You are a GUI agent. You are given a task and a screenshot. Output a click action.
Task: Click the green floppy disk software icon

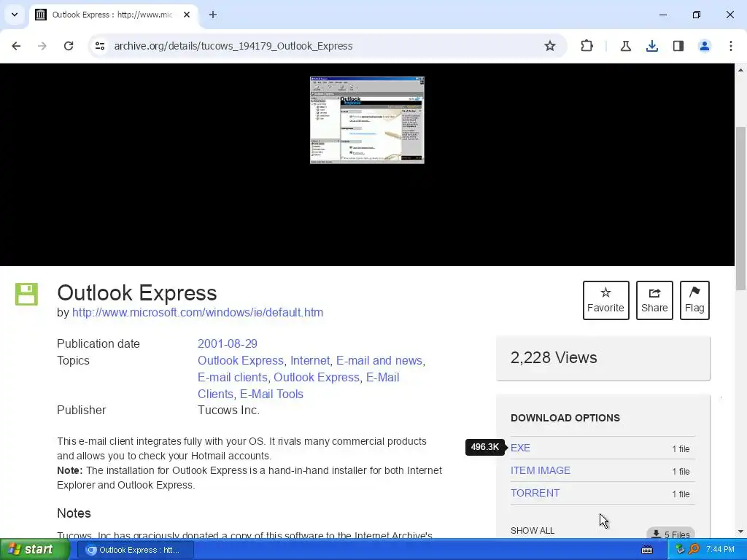pos(26,294)
